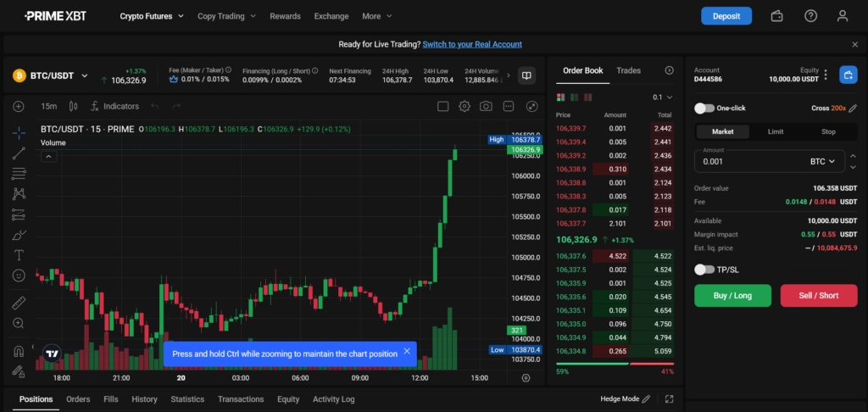
Task: Select the brush drawing tool
Action: coord(19,235)
